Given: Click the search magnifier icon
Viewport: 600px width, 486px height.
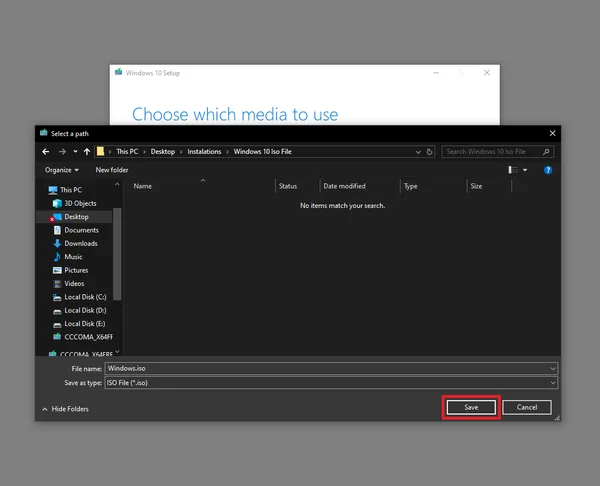Looking at the screenshot, I should click(x=546, y=152).
